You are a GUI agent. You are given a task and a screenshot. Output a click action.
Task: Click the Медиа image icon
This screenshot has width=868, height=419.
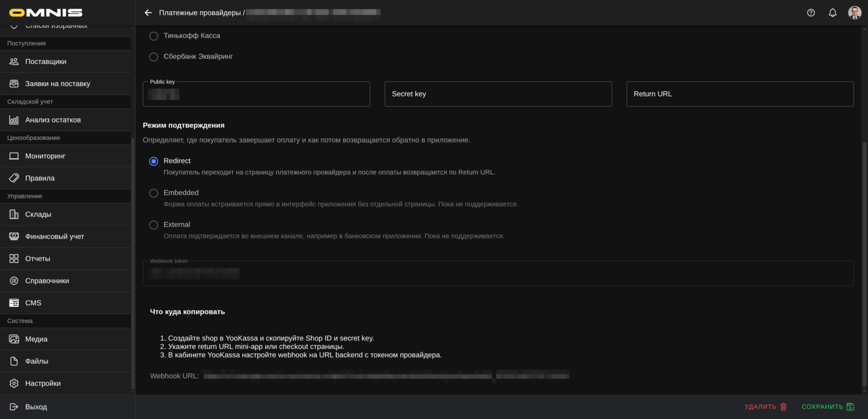tap(13, 339)
